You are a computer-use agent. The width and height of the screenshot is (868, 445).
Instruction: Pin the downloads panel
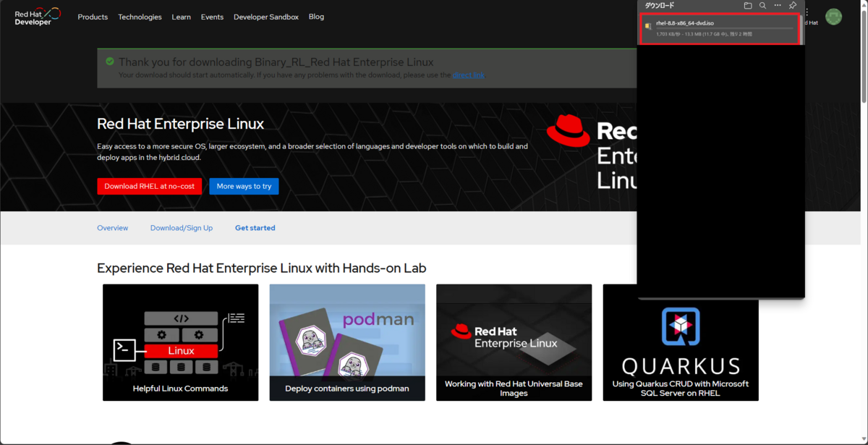(x=793, y=6)
